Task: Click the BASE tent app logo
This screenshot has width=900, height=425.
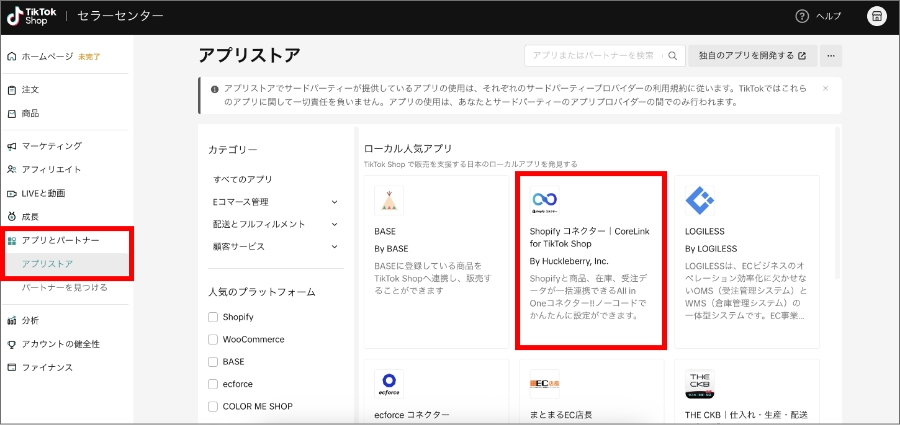Action: [x=389, y=200]
